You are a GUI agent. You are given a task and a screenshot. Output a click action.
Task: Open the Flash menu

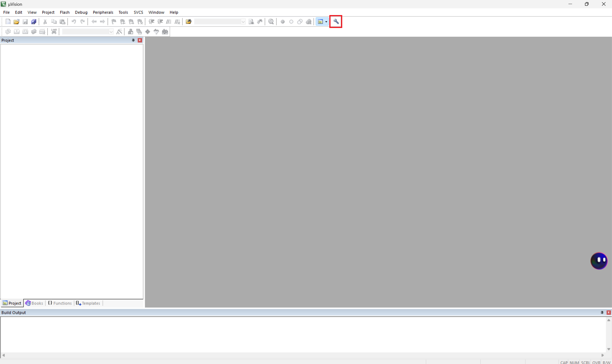point(65,12)
